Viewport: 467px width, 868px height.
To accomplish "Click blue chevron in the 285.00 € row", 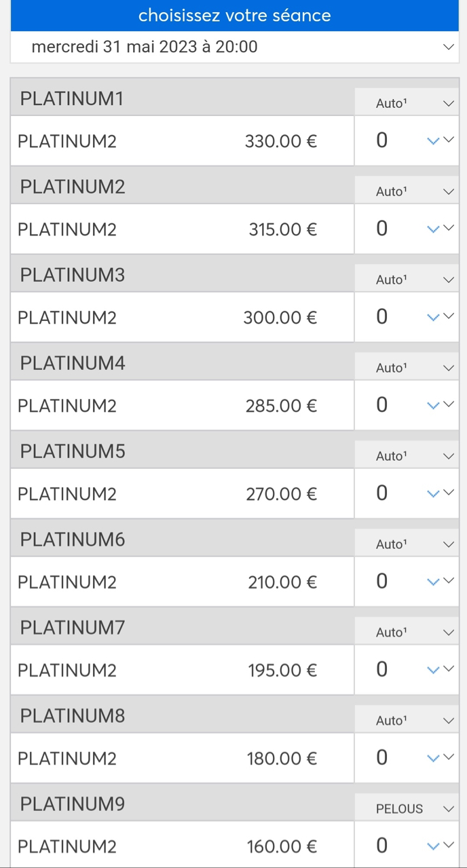I will (x=433, y=406).
